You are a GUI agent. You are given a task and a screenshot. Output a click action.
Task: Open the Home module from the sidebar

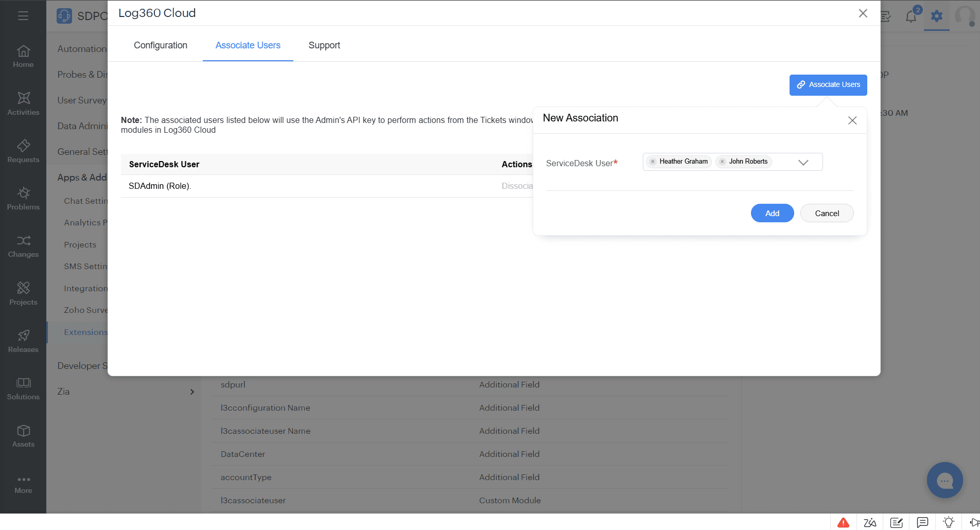(23, 57)
